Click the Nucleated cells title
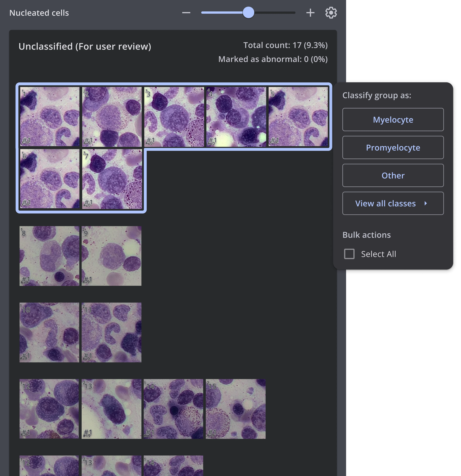 39,13
